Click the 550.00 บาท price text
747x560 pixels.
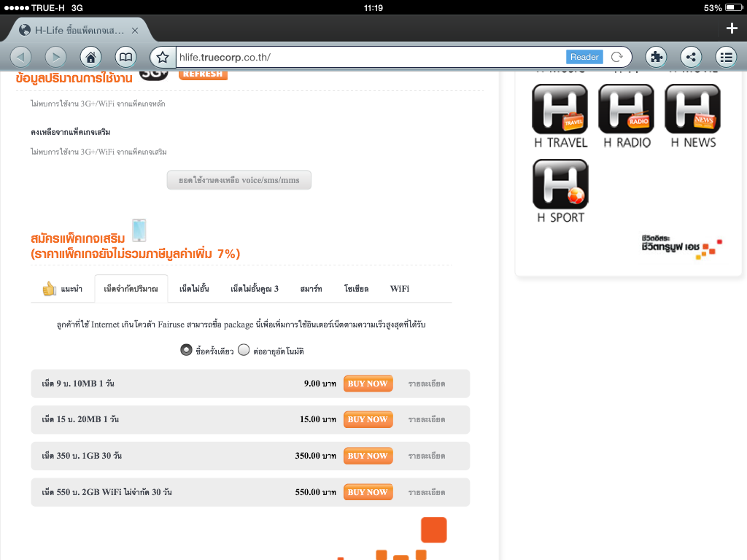pos(315,492)
